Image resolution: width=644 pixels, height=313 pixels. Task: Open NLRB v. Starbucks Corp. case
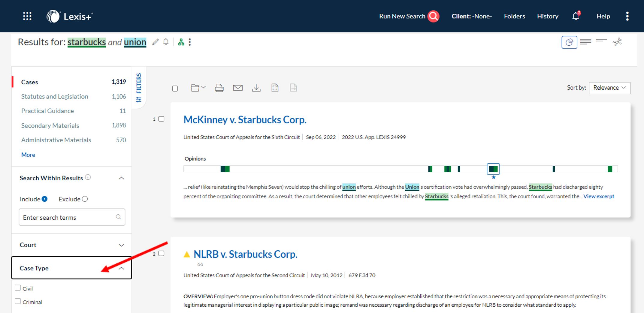(x=246, y=254)
